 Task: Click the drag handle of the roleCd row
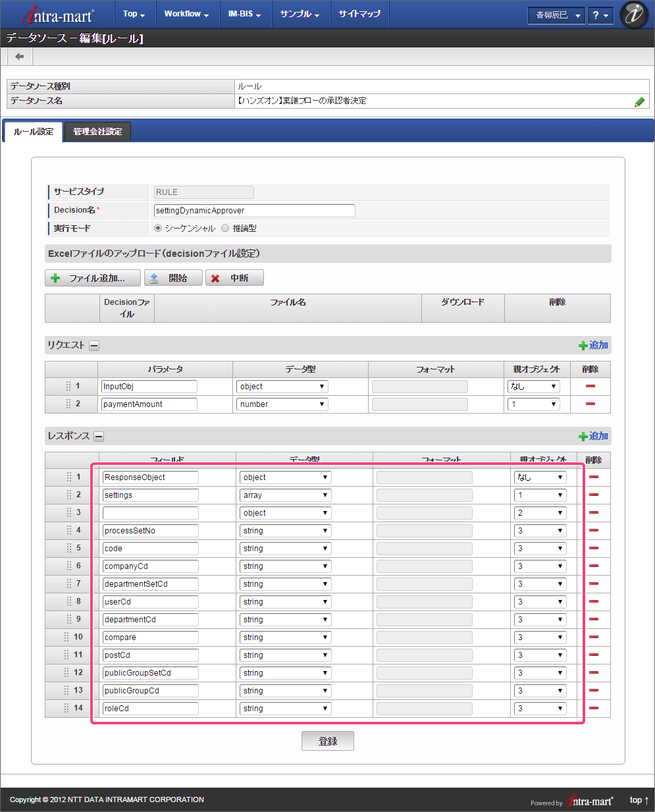coord(66,708)
